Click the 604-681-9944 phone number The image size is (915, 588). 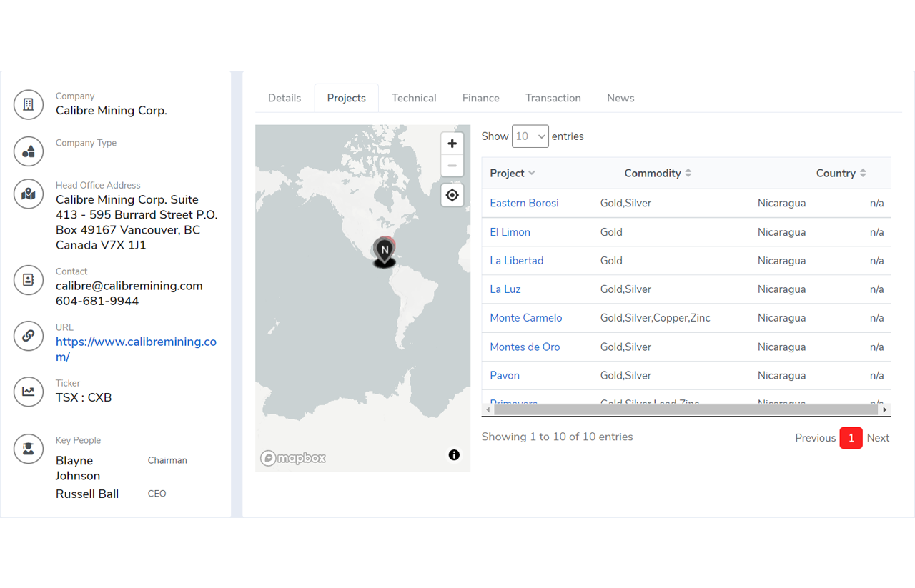tap(97, 302)
